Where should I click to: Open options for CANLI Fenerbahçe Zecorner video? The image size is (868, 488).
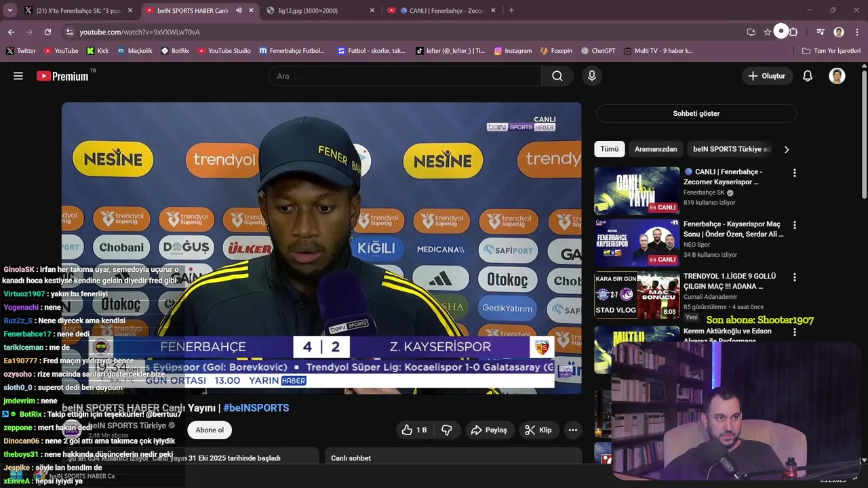click(x=794, y=173)
